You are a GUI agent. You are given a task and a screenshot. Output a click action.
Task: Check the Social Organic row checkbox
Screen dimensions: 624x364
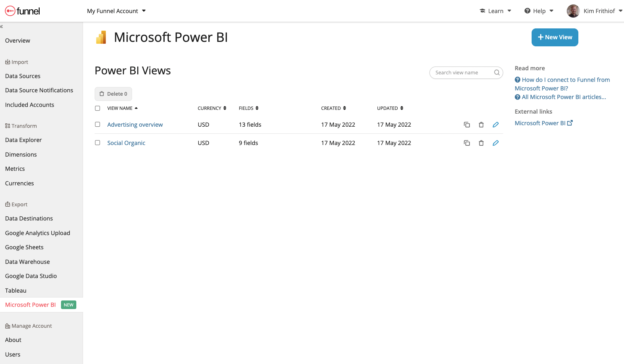[98, 143]
